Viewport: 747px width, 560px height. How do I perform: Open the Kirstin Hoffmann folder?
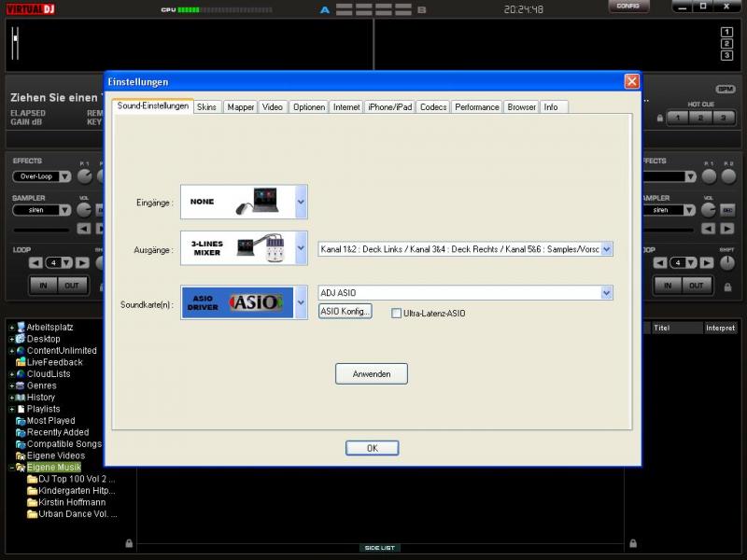(72, 502)
